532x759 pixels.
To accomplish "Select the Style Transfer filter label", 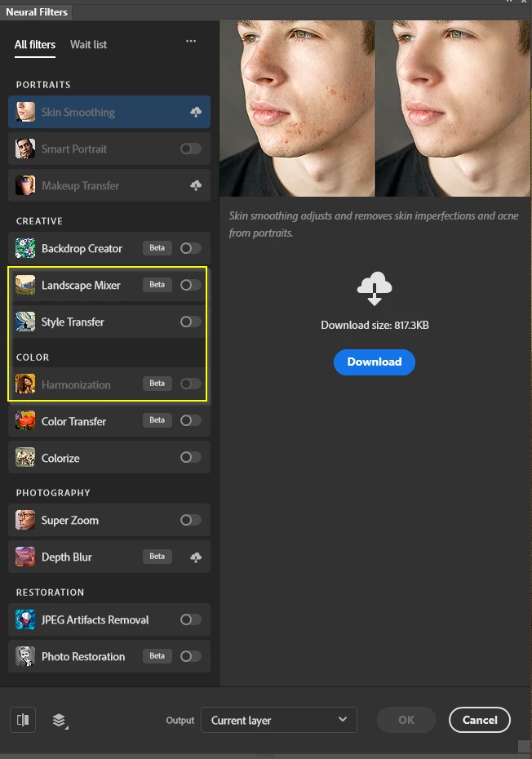I will coord(73,322).
